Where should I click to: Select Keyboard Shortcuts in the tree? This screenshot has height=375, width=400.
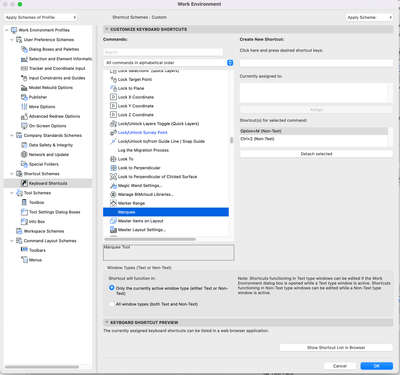pos(48,183)
